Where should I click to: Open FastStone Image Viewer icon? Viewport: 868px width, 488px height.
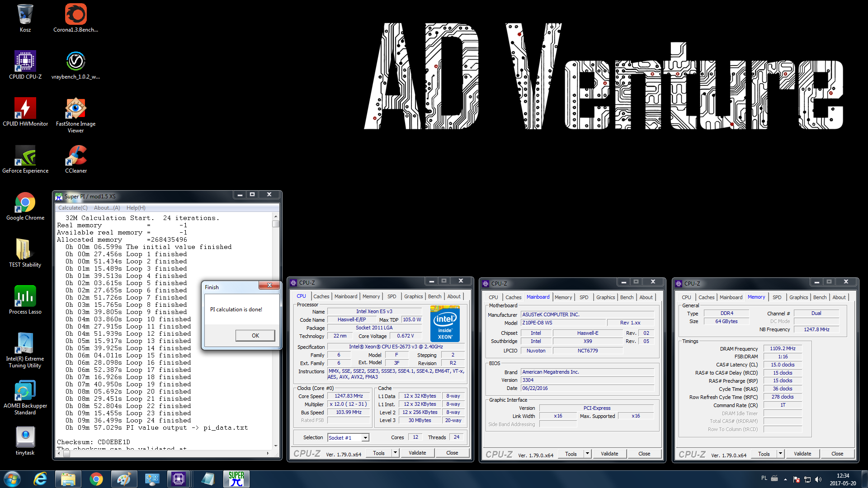pyautogui.click(x=75, y=115)
